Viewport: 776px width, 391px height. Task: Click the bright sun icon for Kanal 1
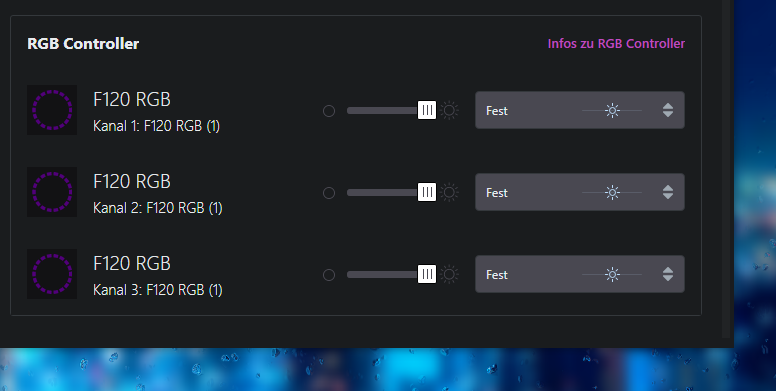pos(449,110)
